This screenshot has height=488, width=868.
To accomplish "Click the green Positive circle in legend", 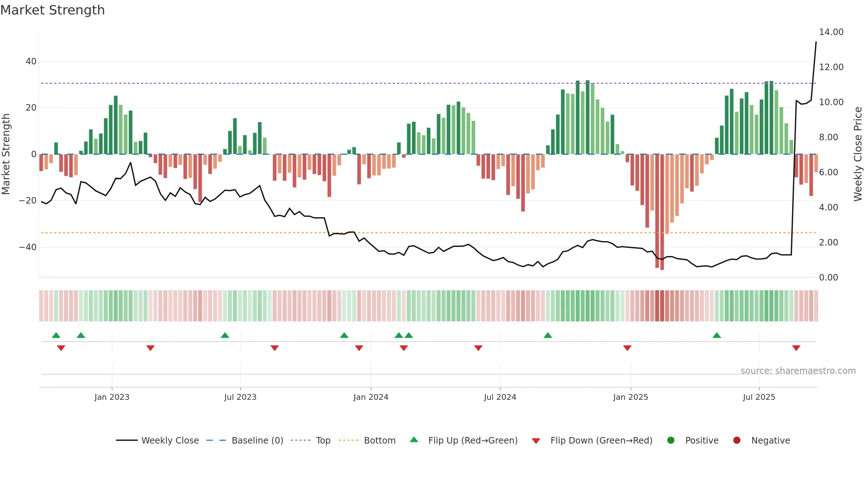I will [671, 440].
